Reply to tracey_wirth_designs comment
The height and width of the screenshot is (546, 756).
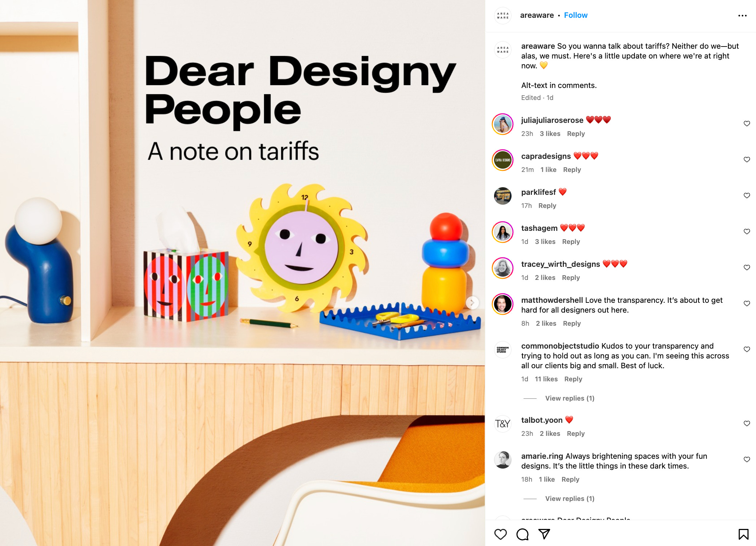coord(571,278)
